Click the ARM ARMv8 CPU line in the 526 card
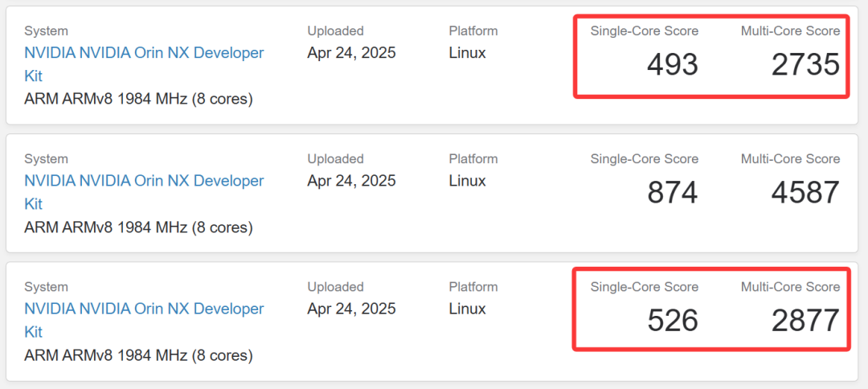Viewport: 868px width, 389px height. tap(138, 354)
